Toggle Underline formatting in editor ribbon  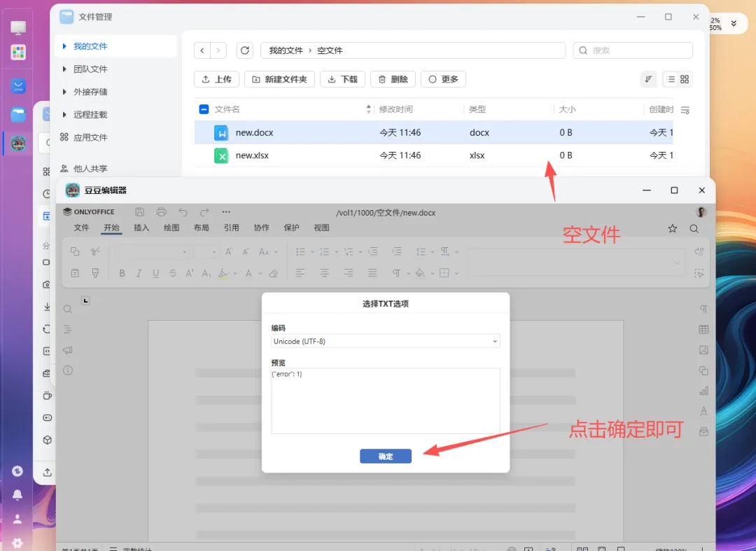click(x=155, y=273)
